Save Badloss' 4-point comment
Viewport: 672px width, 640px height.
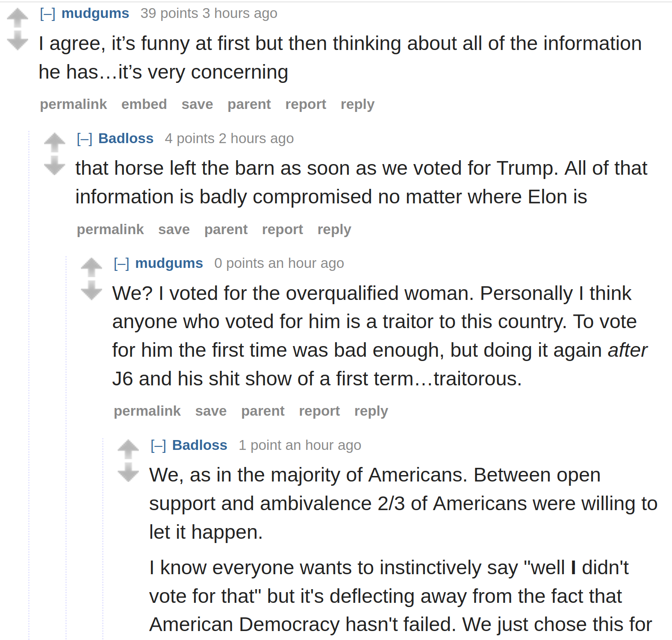coord(174,229)
